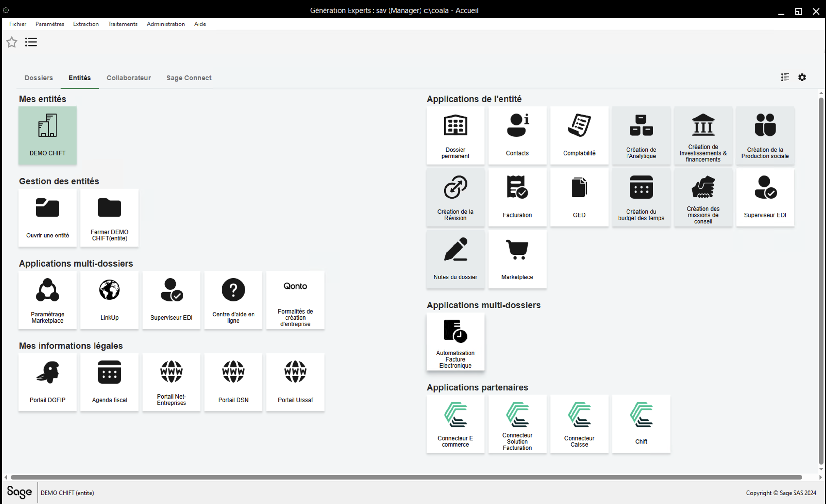Open Paramétrage Marketplace application

pyautogui.click(x=47, y=300)
